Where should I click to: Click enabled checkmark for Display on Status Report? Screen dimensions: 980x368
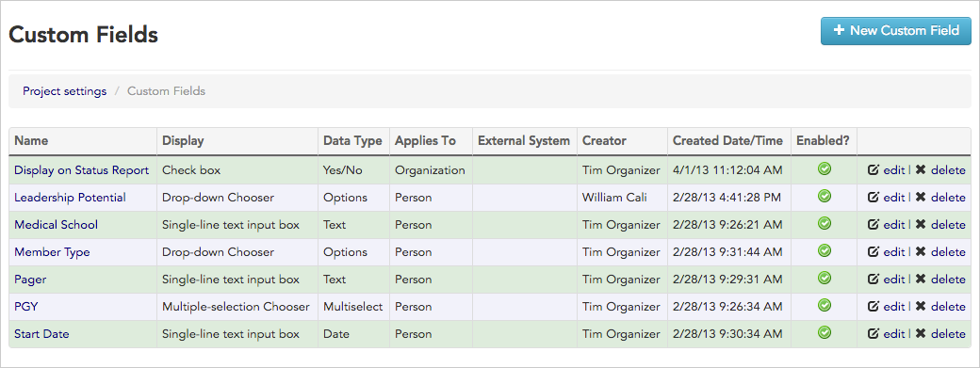tap(825, 169)
